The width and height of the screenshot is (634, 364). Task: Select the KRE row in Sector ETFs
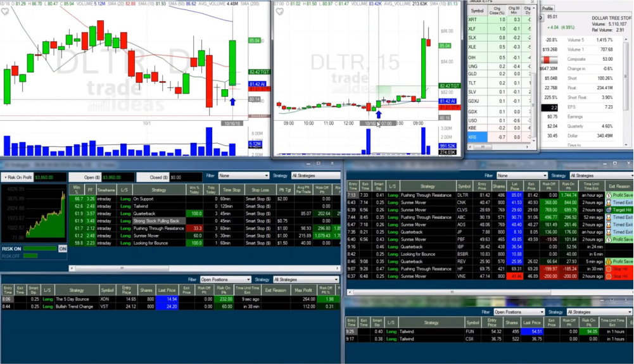click(x=476, y=137)
